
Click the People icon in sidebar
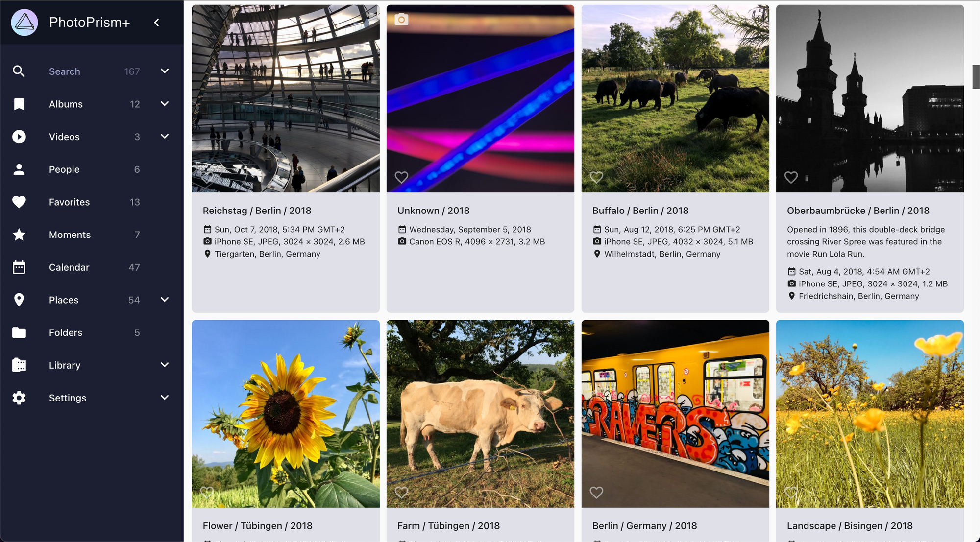coord(20,169)
